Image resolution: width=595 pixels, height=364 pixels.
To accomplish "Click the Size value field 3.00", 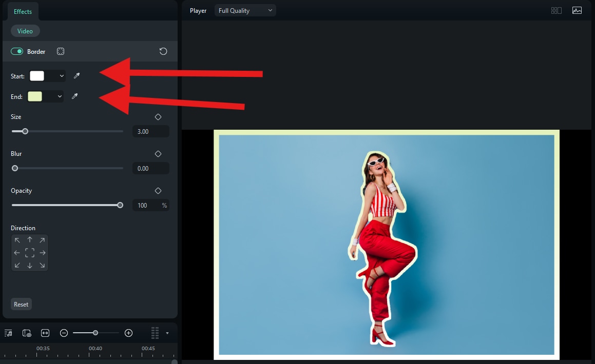I will pos(150,131).
